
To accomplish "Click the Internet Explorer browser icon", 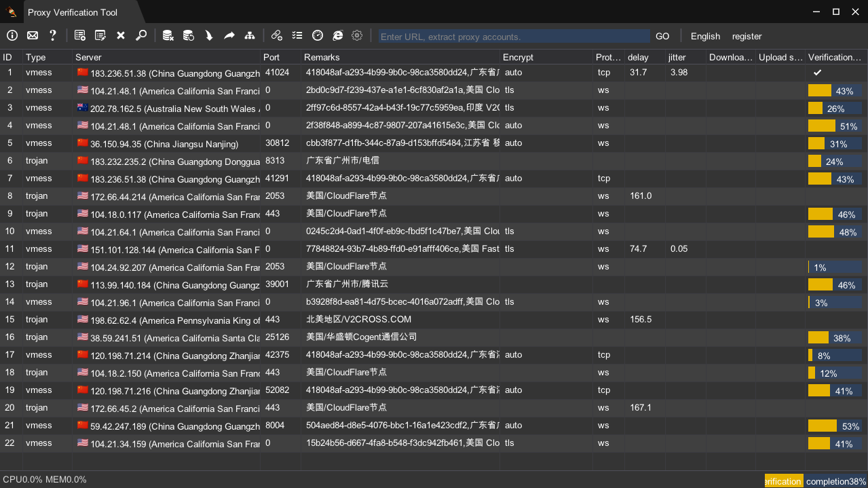I will tap(337, 35).
